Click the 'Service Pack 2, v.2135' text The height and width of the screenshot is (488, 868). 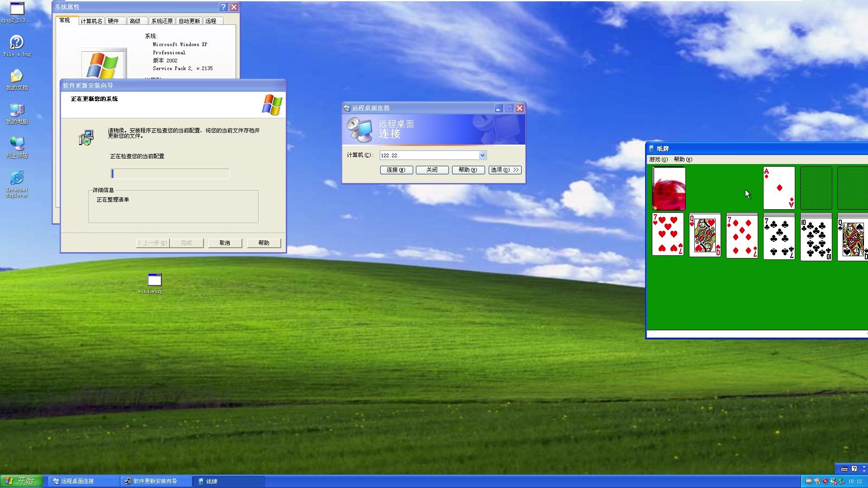coord(183,69)
